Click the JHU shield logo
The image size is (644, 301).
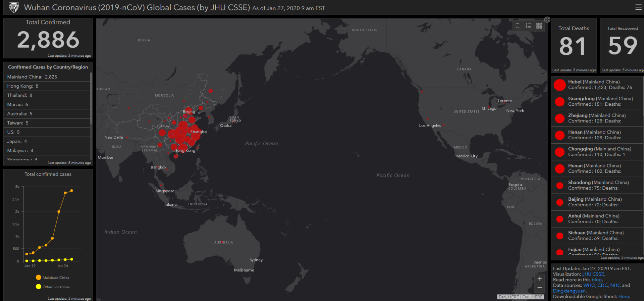[x=14, y=7]
